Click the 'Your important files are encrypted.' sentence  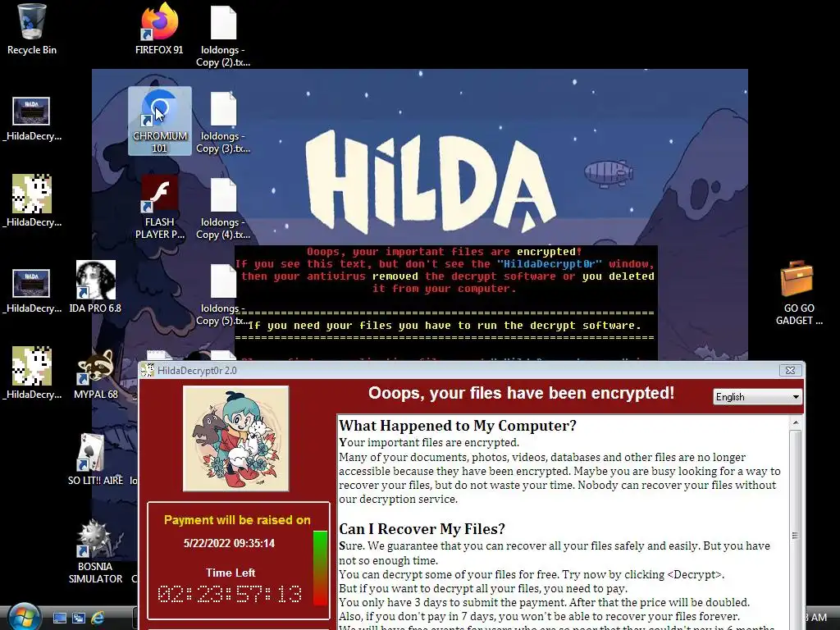429,442
